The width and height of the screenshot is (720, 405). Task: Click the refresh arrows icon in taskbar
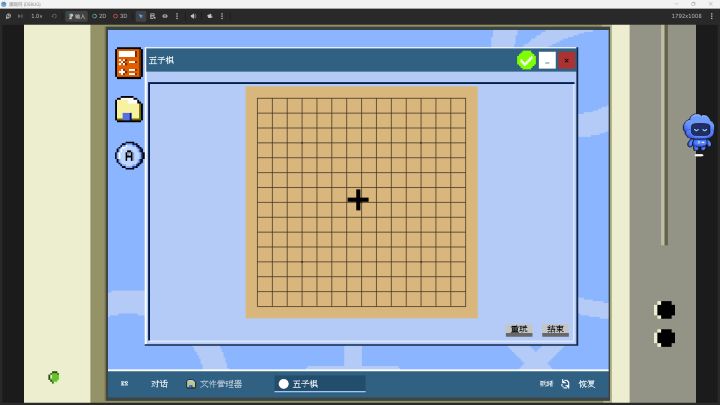[565, 384]
